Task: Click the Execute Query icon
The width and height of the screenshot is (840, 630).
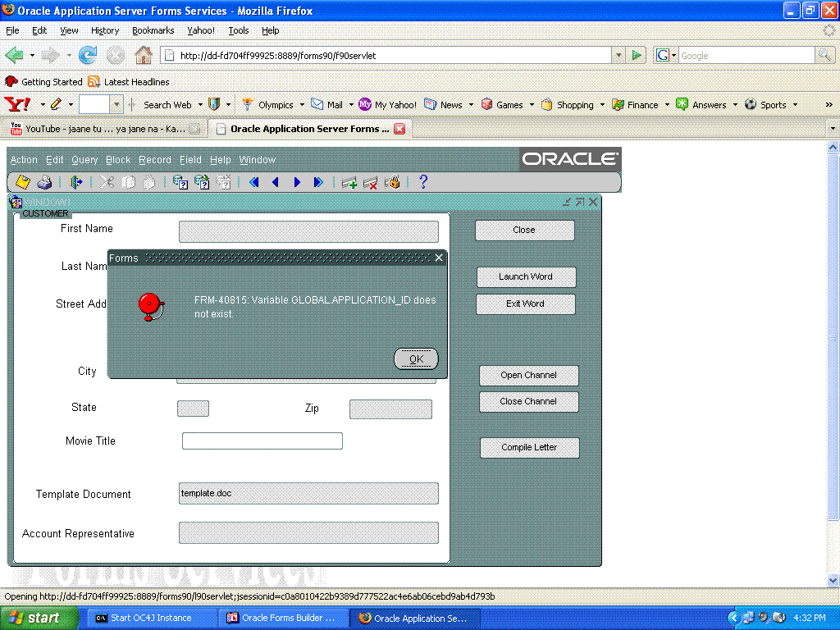Action: (x=202, y=182)
